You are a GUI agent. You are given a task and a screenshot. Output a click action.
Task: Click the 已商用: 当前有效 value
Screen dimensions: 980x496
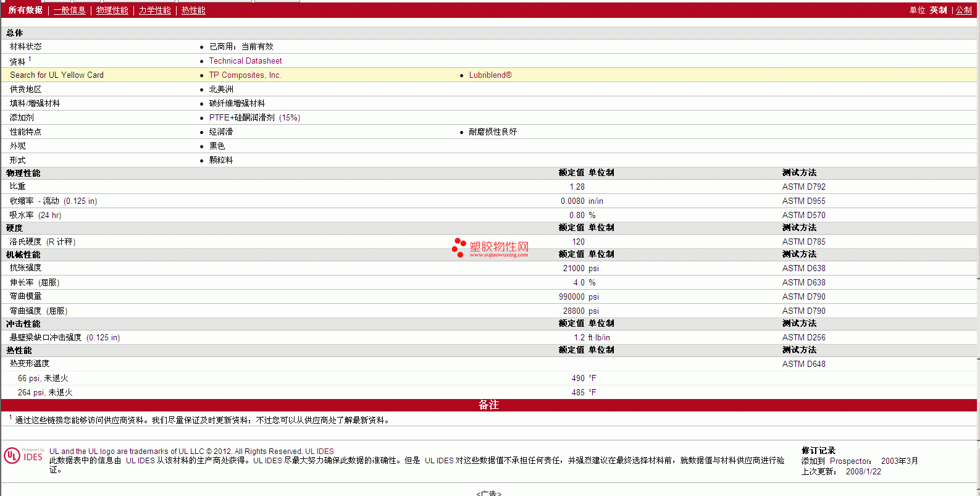[x=241, y=47]
